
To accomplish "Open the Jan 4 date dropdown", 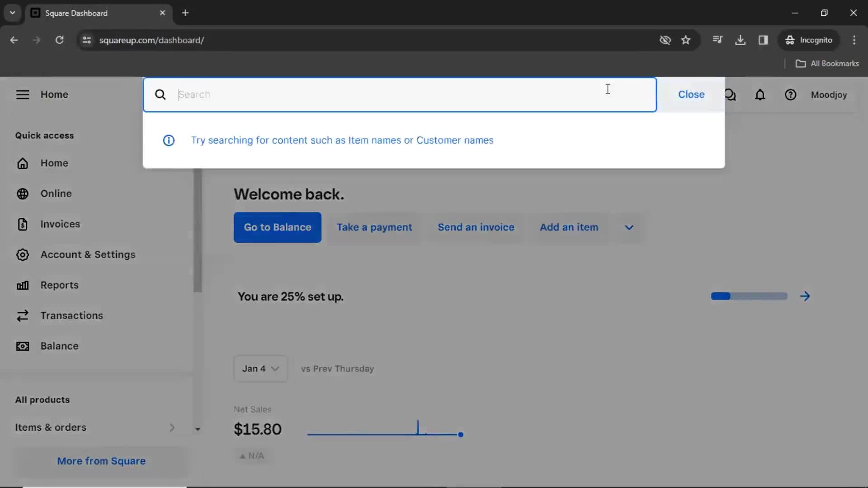I will click(260, 369).
